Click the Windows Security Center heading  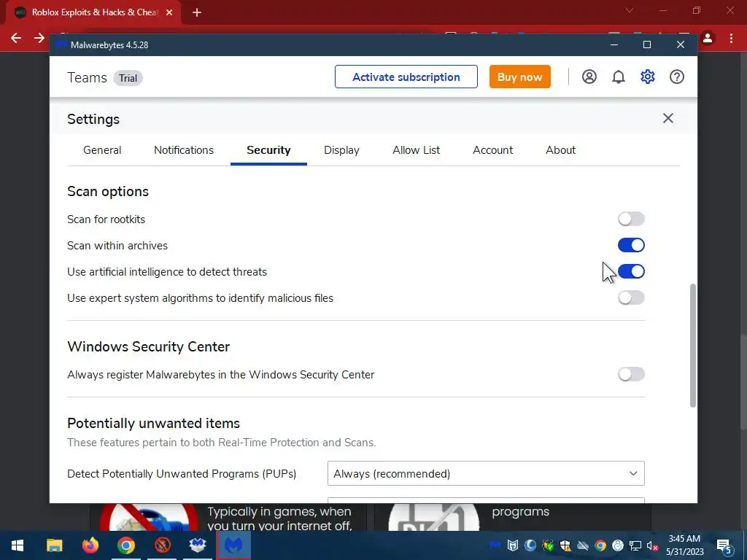pyautogui.click(x=148, y=346)
